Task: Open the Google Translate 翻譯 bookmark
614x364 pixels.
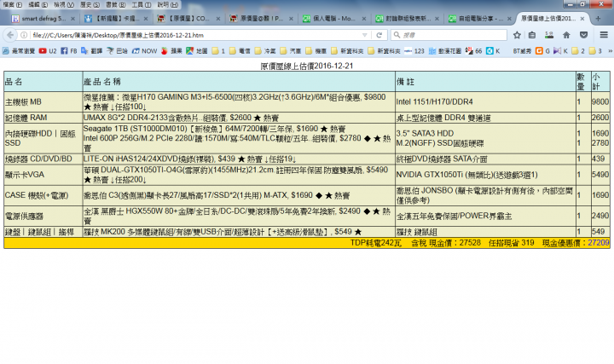Action: [x=90, y=51]
